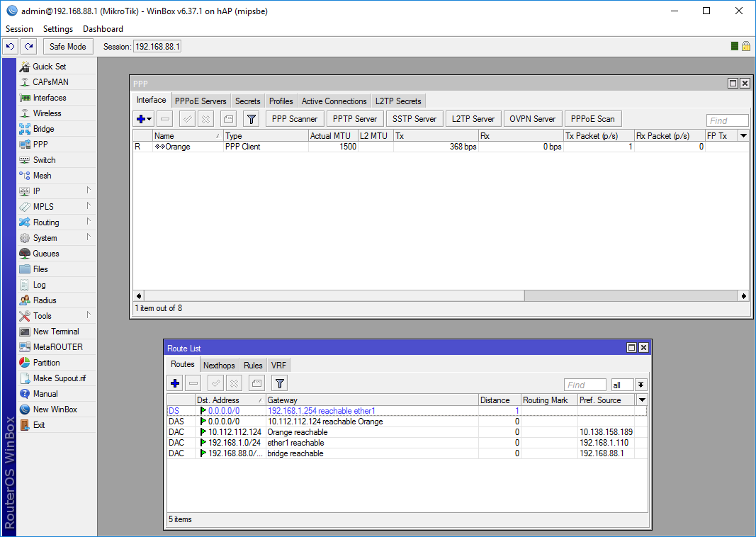Screen dimensions: 756x537
Task: Select the Orange PPP Client row
Action: pyautogui.click(x=441, y=147)
